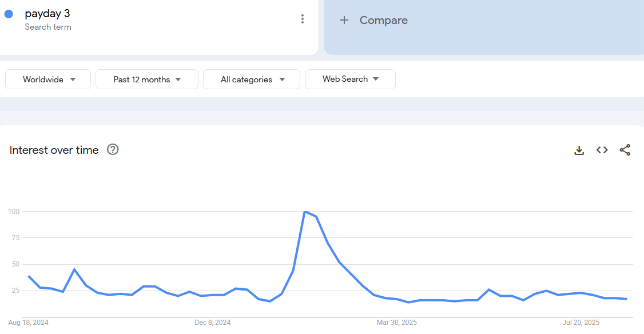Edit the payday 3 search term

tap(47, 14)
